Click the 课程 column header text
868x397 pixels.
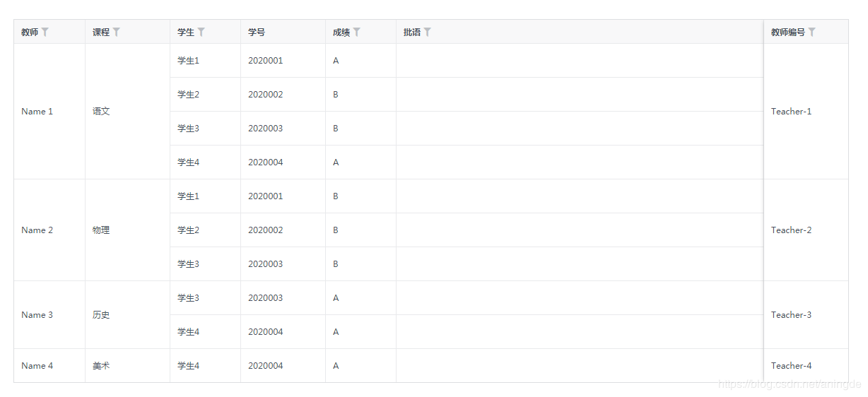pos(101,32)
